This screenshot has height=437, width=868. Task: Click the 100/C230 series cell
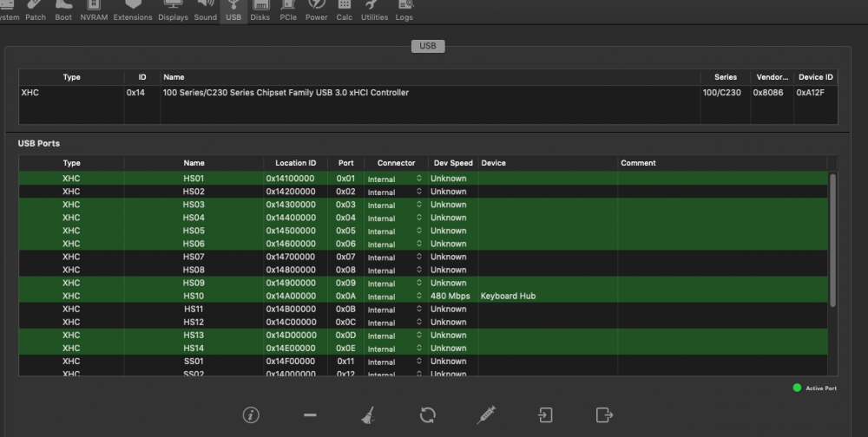click(x=722, y=93)
